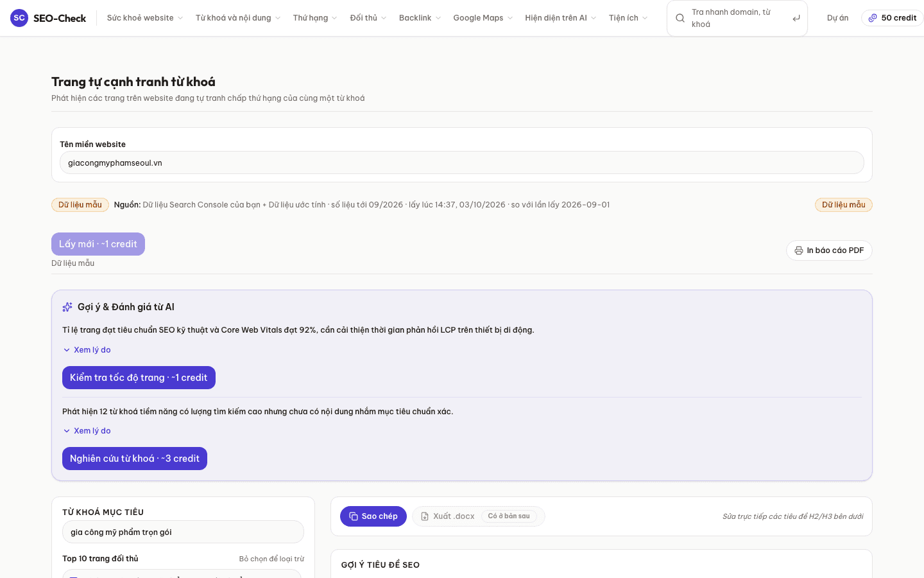The image size is (924, 578).
Task: Click the Bỏ chọn để loại trừ text
Action: click(271, 559)
